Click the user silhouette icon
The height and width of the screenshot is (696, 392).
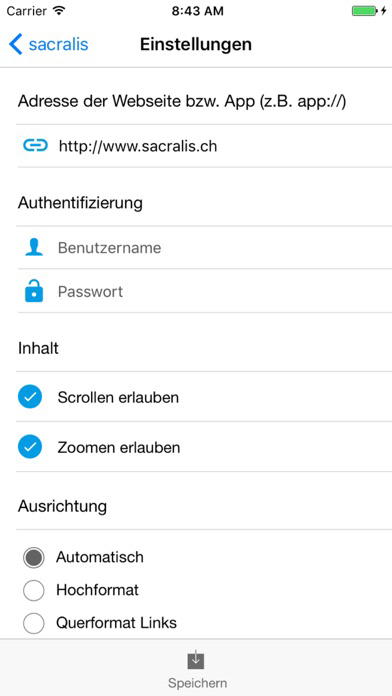click(34, 247)
